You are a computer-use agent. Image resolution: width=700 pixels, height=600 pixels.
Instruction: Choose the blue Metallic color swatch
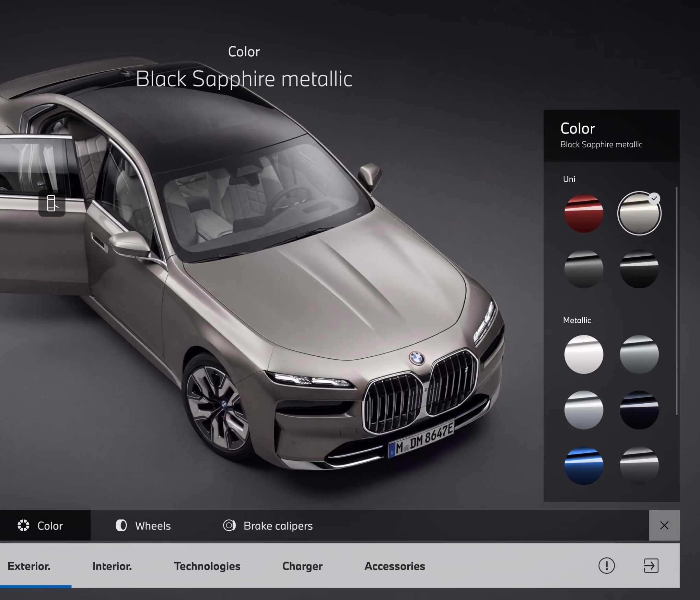pos(584,465)
